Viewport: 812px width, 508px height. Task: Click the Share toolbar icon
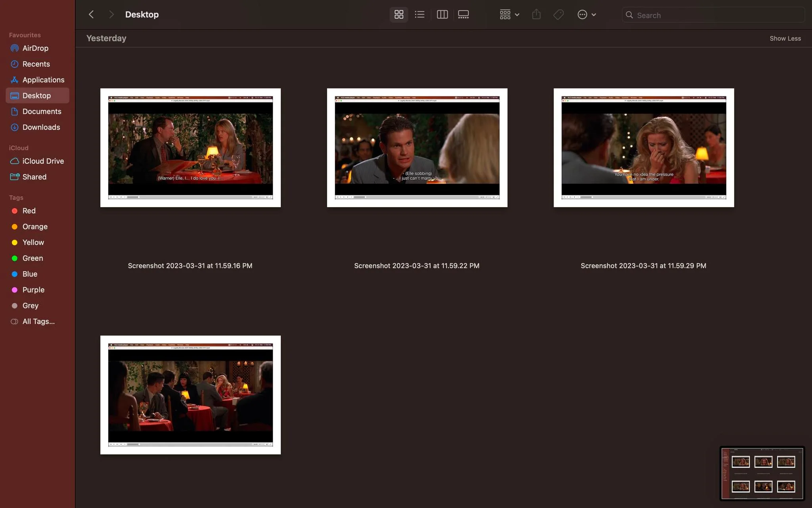(536, 15)
